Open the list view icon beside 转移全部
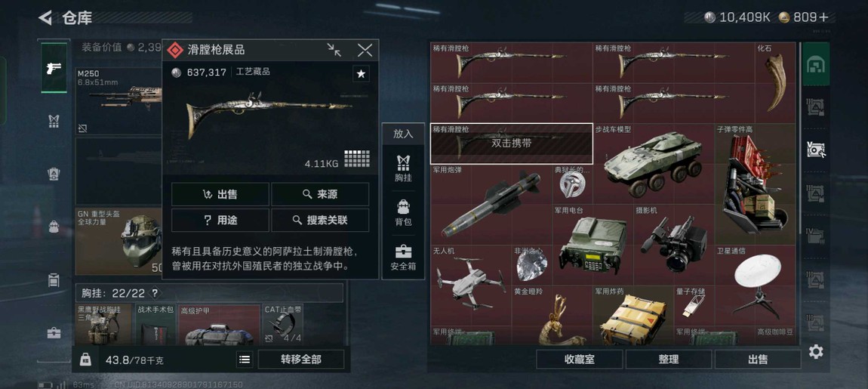The width and height of the screenshot is (868, 389). coord(244,360)
